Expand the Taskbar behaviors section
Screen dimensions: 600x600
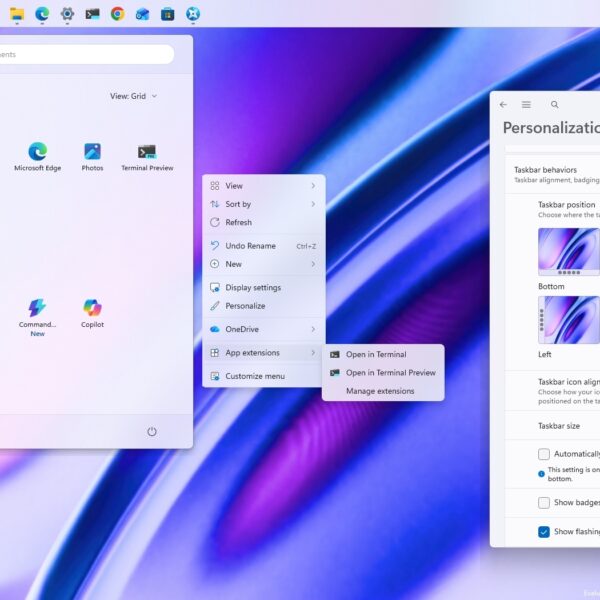click(x=553, y=174)
